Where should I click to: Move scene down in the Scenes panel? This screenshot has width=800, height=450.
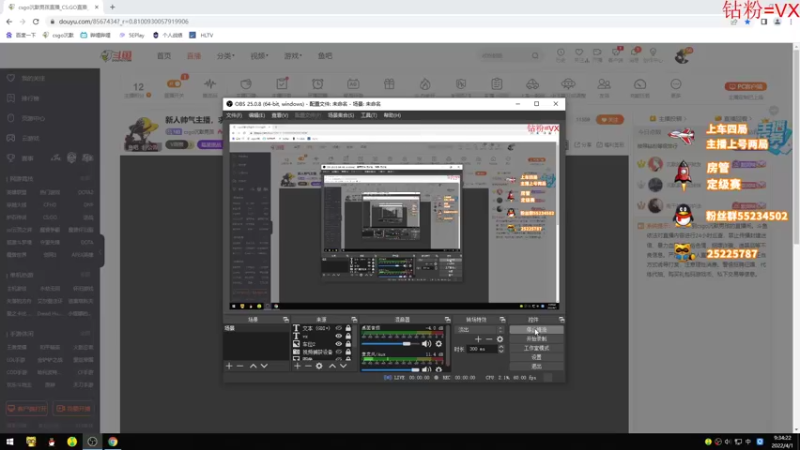click(x=264, y=366)
